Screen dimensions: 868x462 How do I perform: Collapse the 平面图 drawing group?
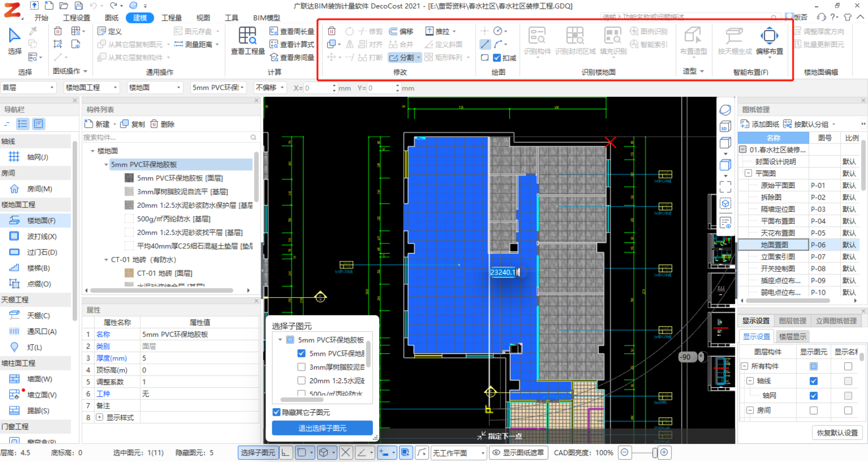[x=749, y=173]
